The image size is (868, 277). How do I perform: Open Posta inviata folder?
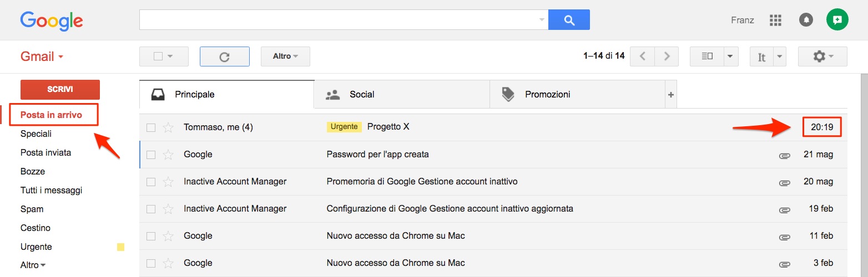click(46, 153)
